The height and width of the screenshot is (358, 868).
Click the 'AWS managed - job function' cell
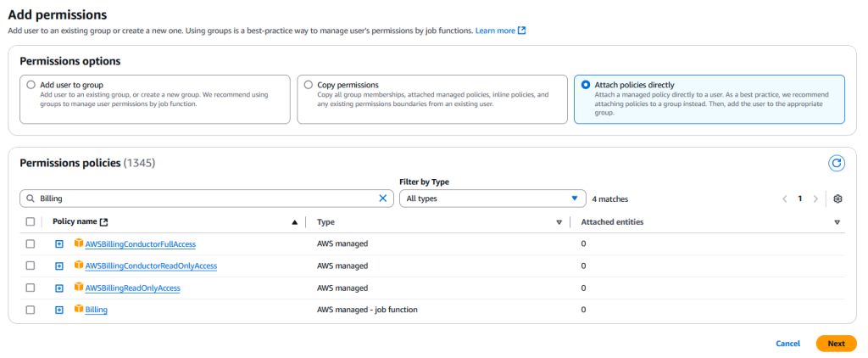pos(367,310)
